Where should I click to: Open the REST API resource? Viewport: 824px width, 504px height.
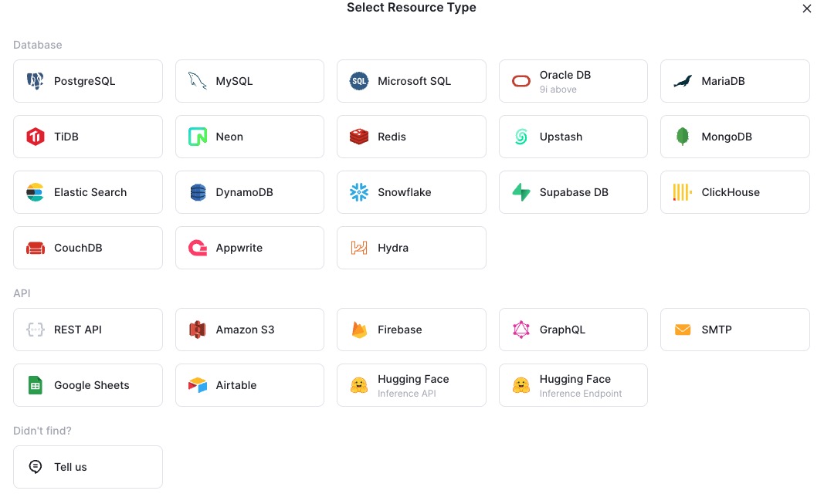(87, 330)
